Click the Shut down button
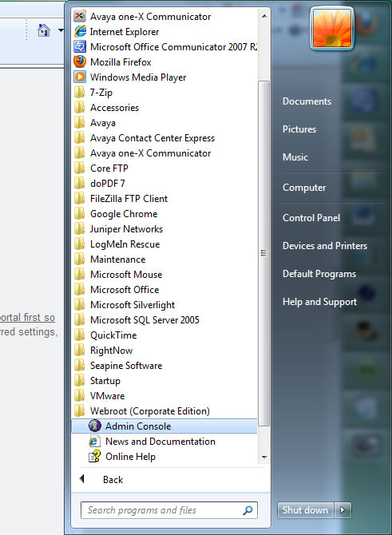This screenshot has height=535, width=392. point(305,510)
